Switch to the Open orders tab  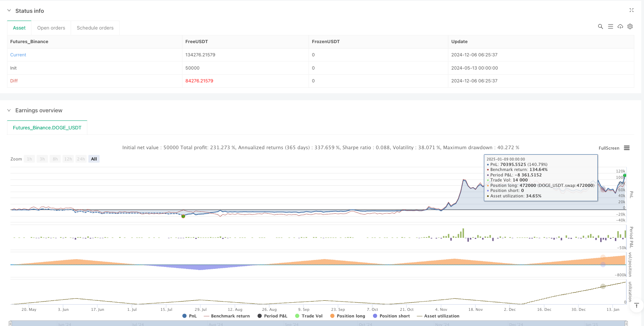tap(51, 28)
